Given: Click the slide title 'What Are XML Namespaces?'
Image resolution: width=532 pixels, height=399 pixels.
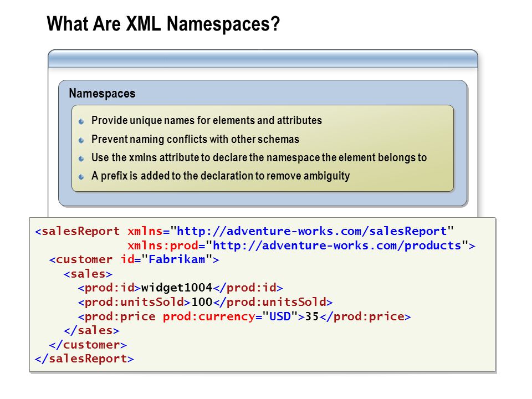Looking at the screenshot, I should pyautogui.click(x=163, y=24).
